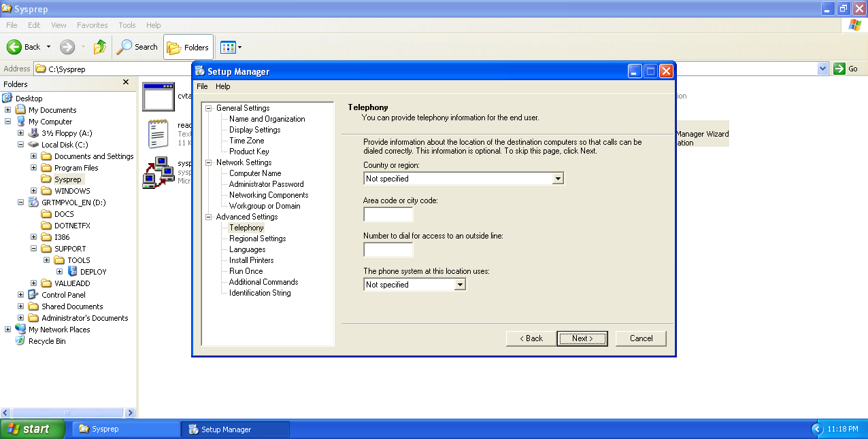The width and height of the screenshot is (868, 439).
Task: Open the DEPLOY cabinet icon in tree
Action: [73, 272]
